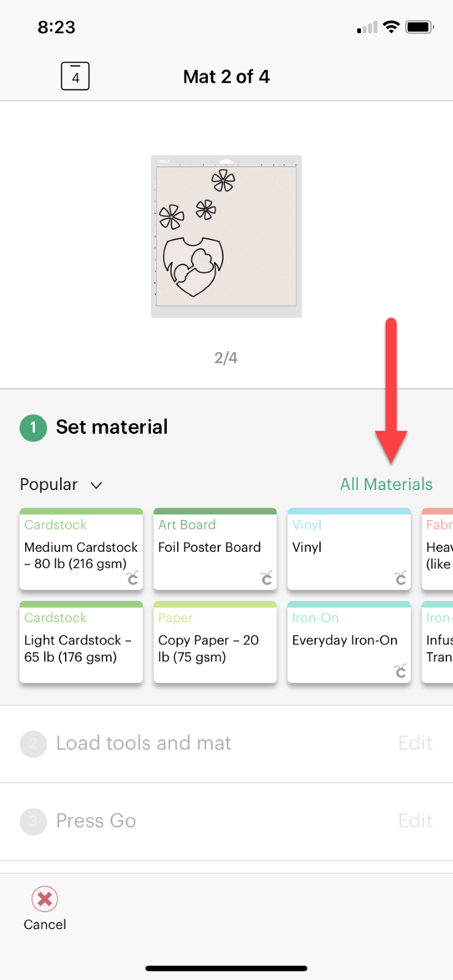Expand the Press Go step
Image resolution: width=453 pixels, height=980 pixels.
click(x=96, y=821)
